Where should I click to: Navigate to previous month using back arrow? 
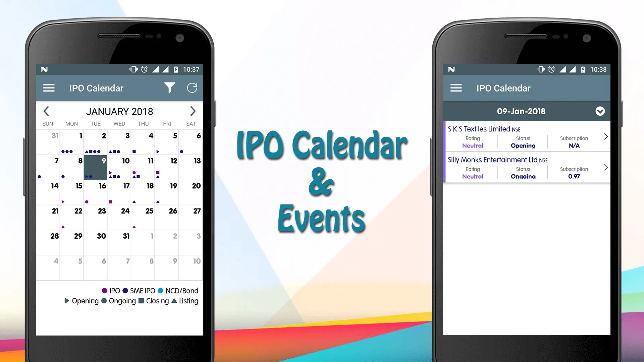click(46, 111)
